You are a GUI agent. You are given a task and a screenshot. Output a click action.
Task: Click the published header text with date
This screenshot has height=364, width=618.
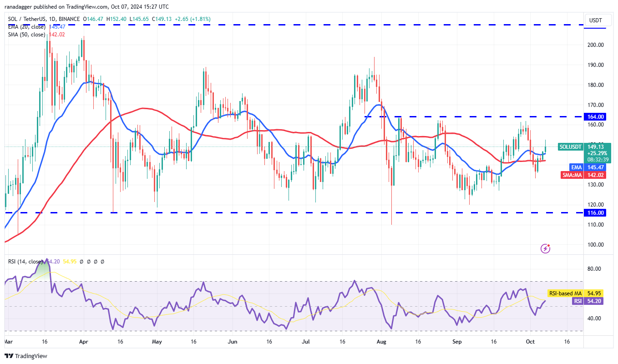tap(86, 7)
